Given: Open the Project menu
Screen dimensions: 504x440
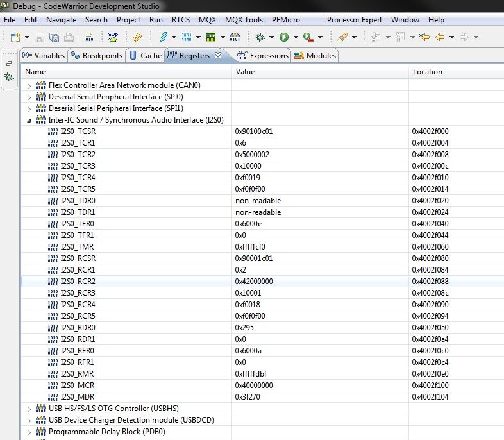Looking at the screenshot, I should (x=128, y=20).
